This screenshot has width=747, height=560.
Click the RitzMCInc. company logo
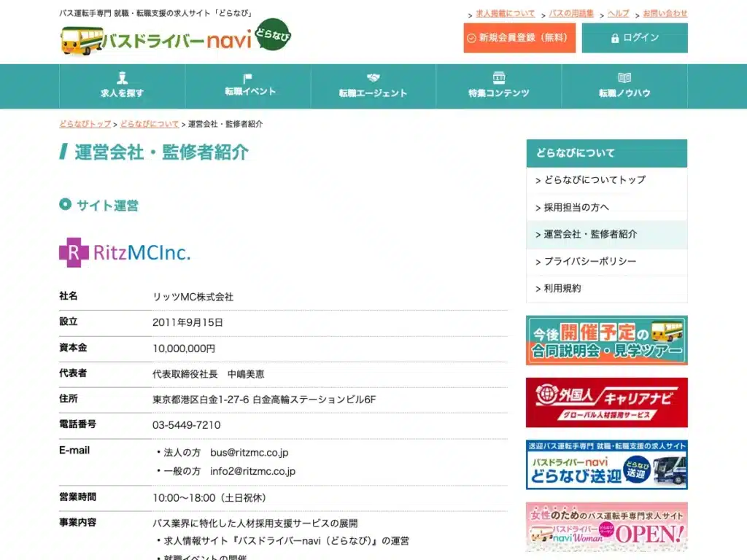[125, 252]
